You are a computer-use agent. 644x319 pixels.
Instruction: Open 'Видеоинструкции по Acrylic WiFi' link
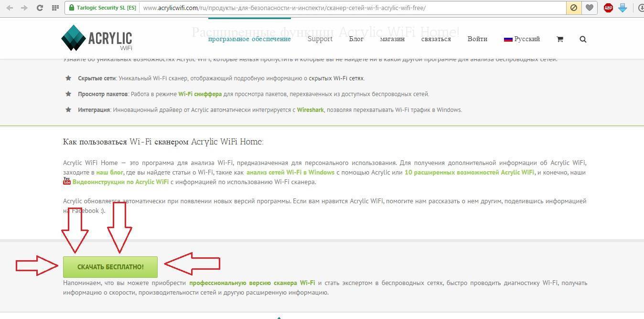120,182
